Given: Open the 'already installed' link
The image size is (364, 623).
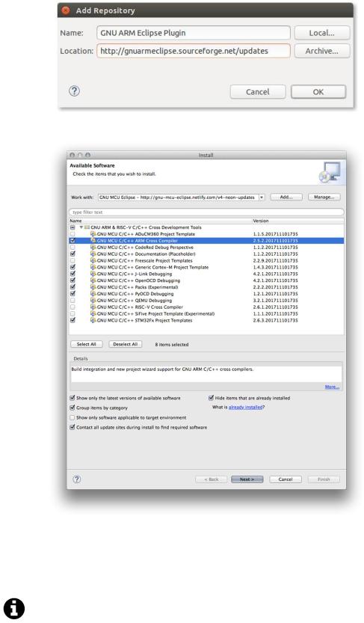Looking at the screenshot, I should 246,408.
